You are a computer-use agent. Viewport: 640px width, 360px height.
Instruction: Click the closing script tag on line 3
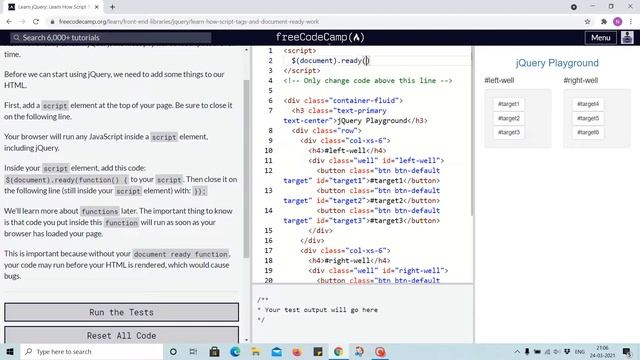coord(302,71)
